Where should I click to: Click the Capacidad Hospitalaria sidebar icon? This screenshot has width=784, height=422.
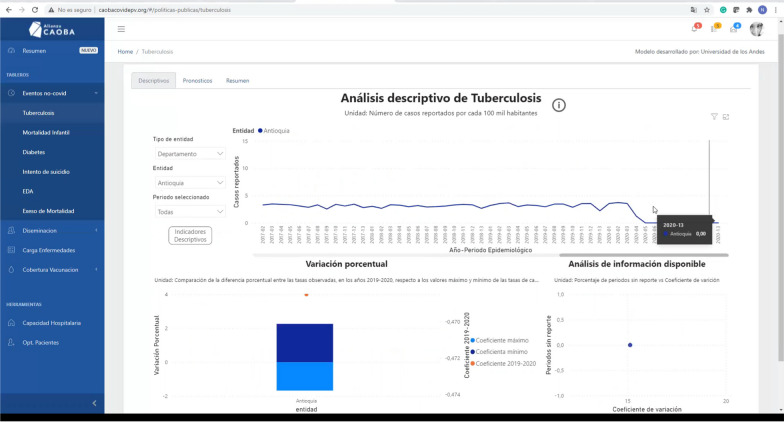pyautogui.click(x=11, y=323)
